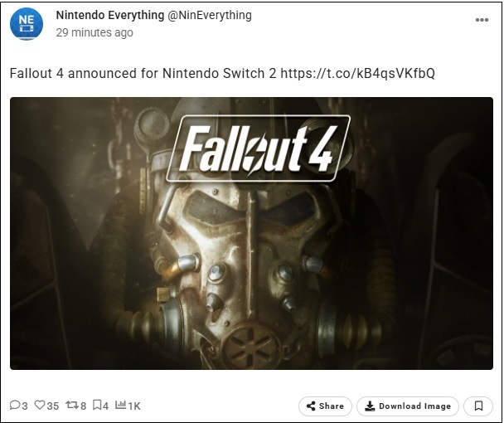Toggle the bookmark button beside Download Image
Screen dimensions: 504x423
[x=479, y=406]
